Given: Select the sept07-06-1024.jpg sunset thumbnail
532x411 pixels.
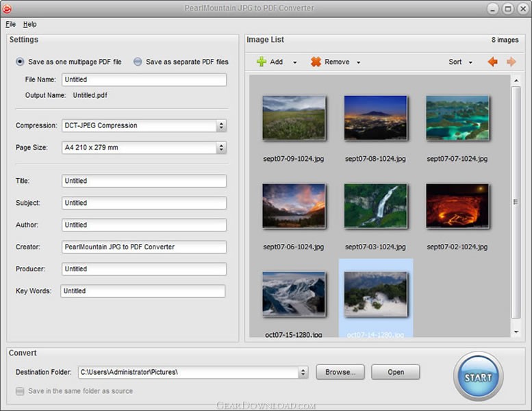Looking at the screenshot, I should (x=294, y=206).
